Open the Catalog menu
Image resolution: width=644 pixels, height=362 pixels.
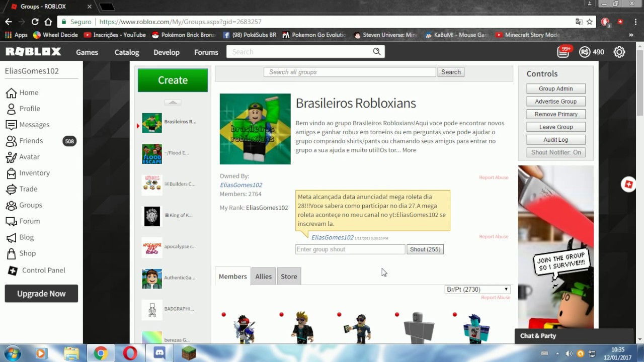(127, 52)
